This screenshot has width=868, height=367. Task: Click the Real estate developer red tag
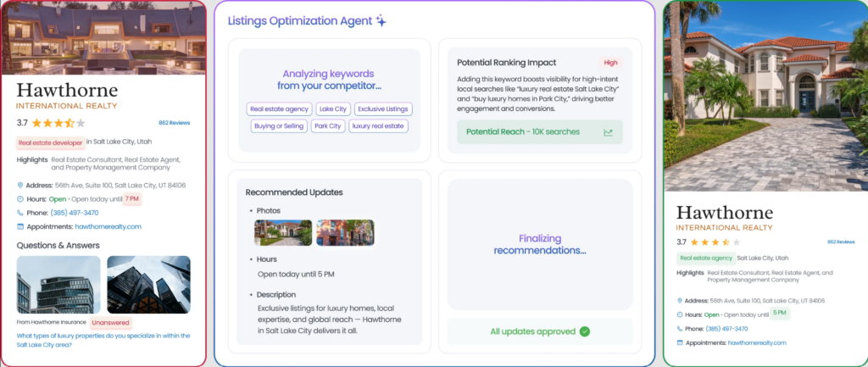click(x=50, y=142)
